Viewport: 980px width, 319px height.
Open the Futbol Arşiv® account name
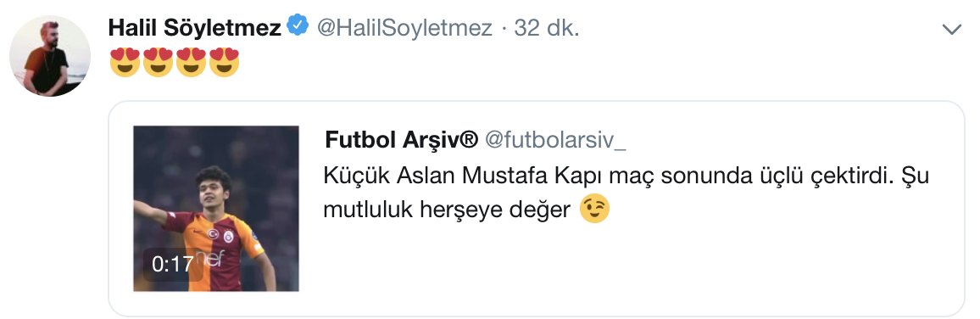401,140
